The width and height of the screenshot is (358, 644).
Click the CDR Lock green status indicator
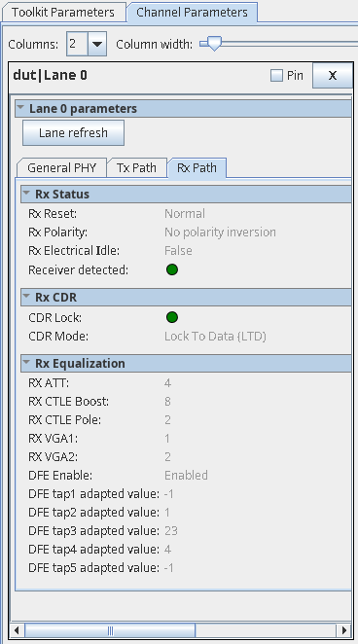point(172,317)
